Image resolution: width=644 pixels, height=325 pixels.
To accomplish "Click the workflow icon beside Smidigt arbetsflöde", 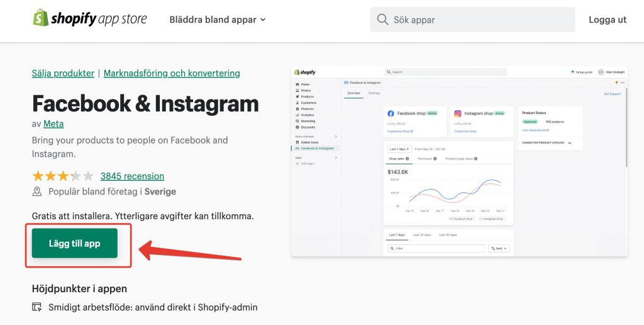I will click(37, 307).
